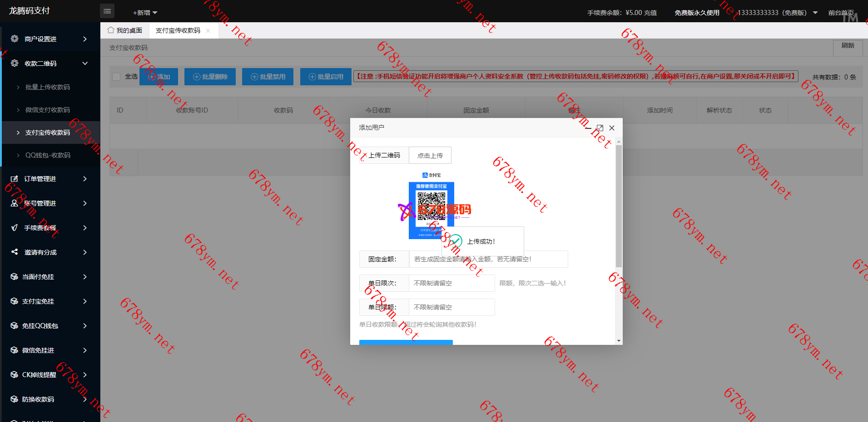Image resolution: width=868 pixels, height=422 pixels.
Task: Click the 商户设置 gear icon
Action: [x=15, y=39]
